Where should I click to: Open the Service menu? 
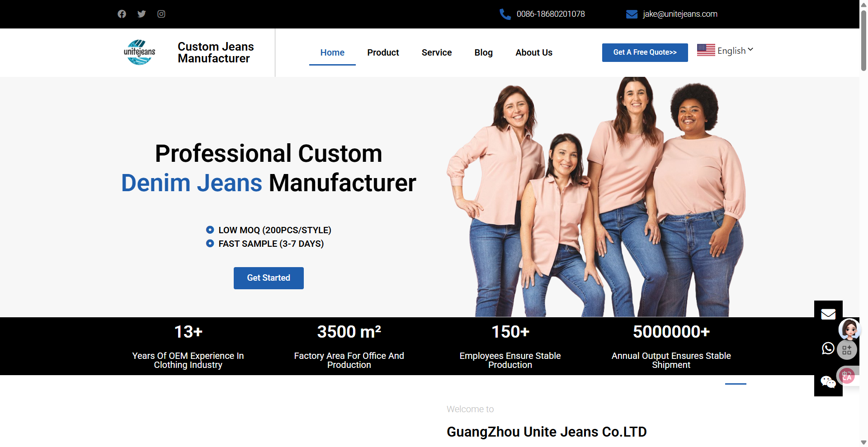[x=437, y=52]
